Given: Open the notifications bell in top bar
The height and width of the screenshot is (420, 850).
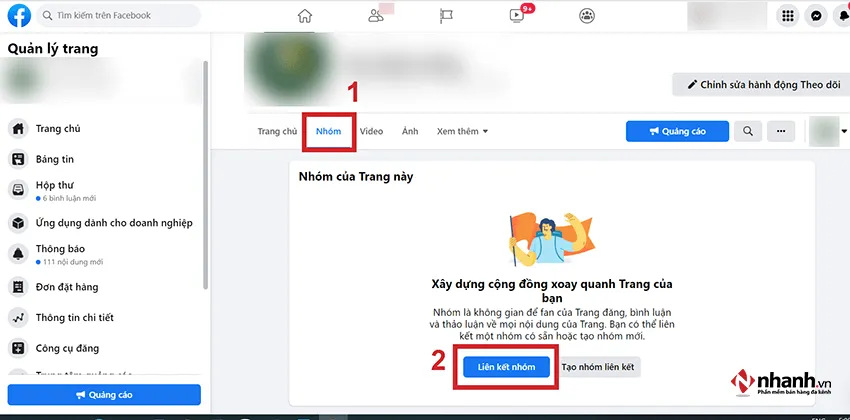Looking at the screenshot, I should click(x=842, y=16).
